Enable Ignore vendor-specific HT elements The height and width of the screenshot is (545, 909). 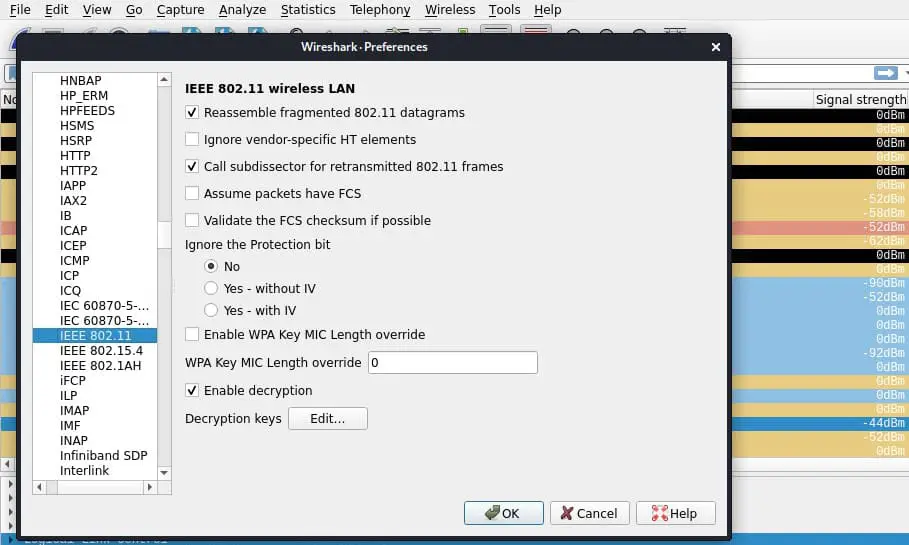(x=192, y=140)
